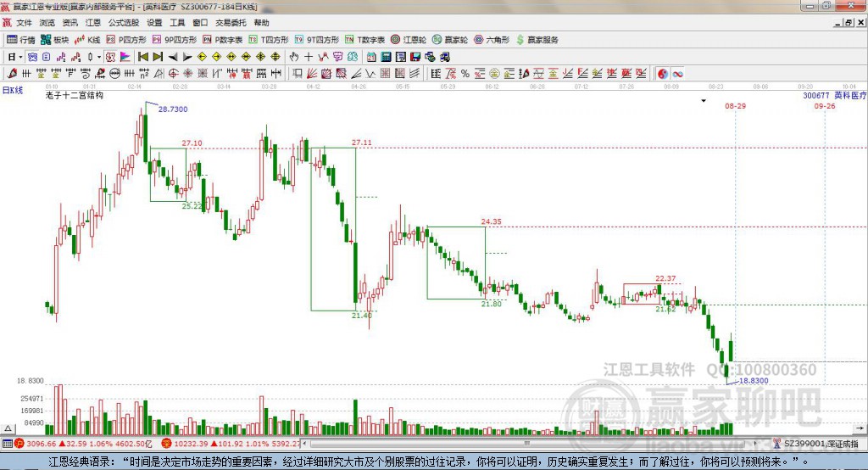Open the 板块 sector view
The height and width of the screenshot is (470, 868).
click(54, 40)
